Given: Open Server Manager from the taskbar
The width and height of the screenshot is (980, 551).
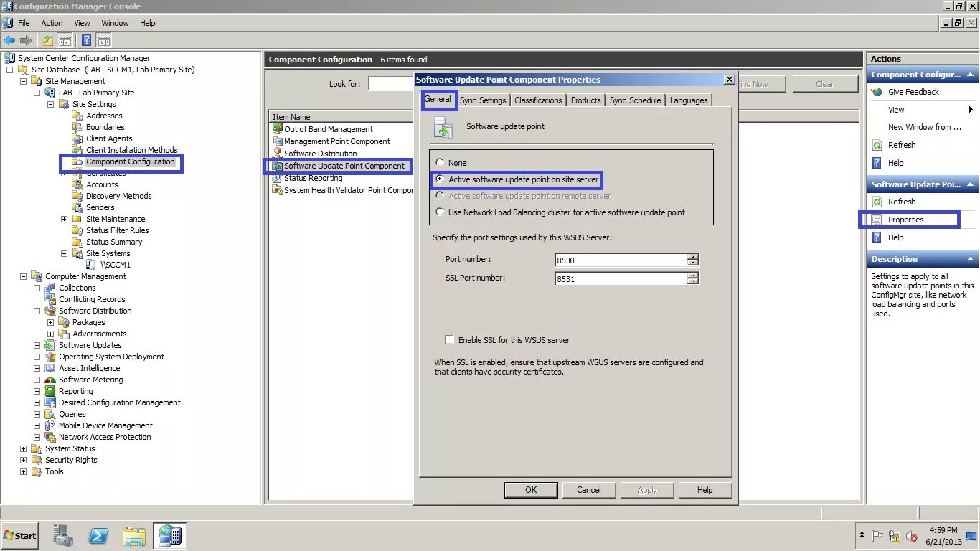Looking at the screenshot, I should coord(62,535).
